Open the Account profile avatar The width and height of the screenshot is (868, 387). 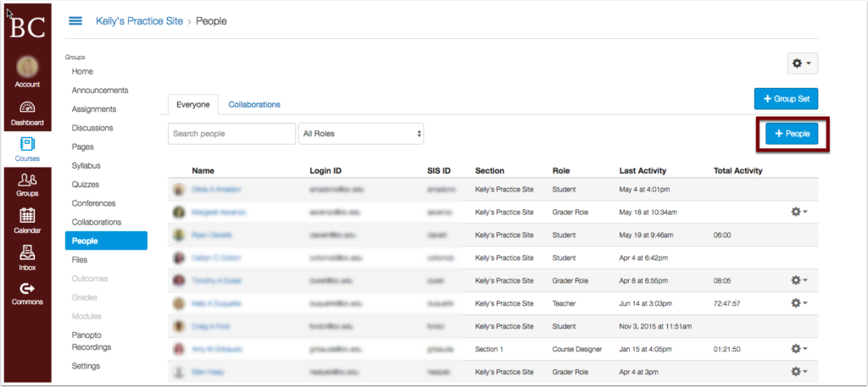tap(27, 68)
